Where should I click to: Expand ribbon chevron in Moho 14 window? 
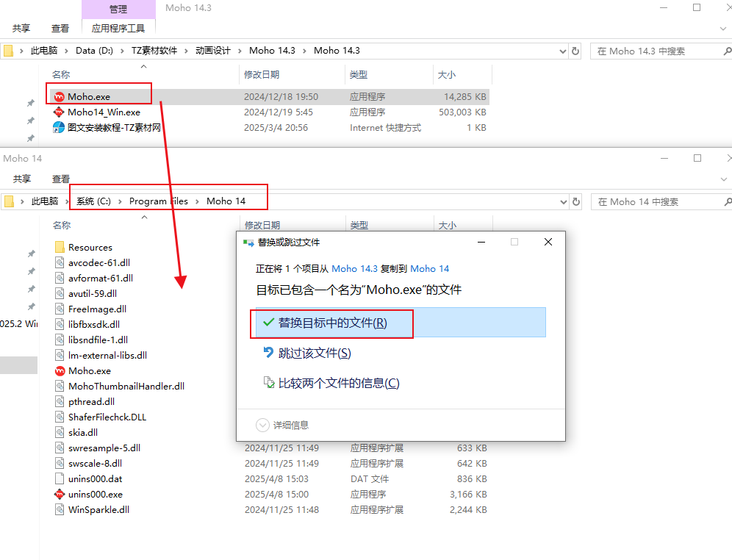click(724, 179)
